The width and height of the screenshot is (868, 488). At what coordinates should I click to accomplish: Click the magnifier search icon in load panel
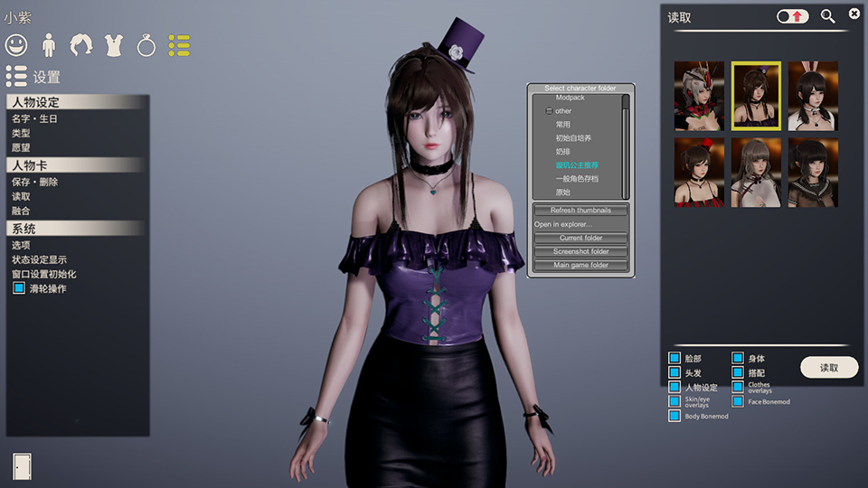click(827, 16)
